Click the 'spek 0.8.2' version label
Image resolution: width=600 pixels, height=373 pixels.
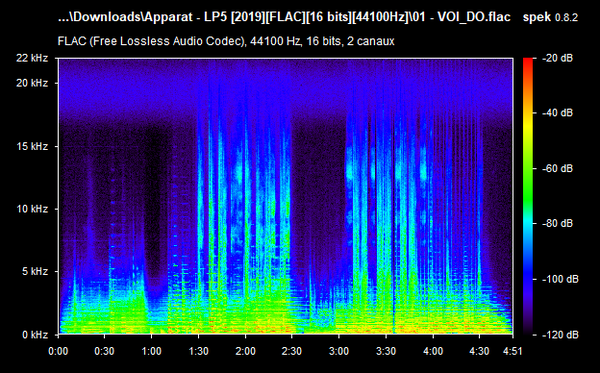pos(550,17)
